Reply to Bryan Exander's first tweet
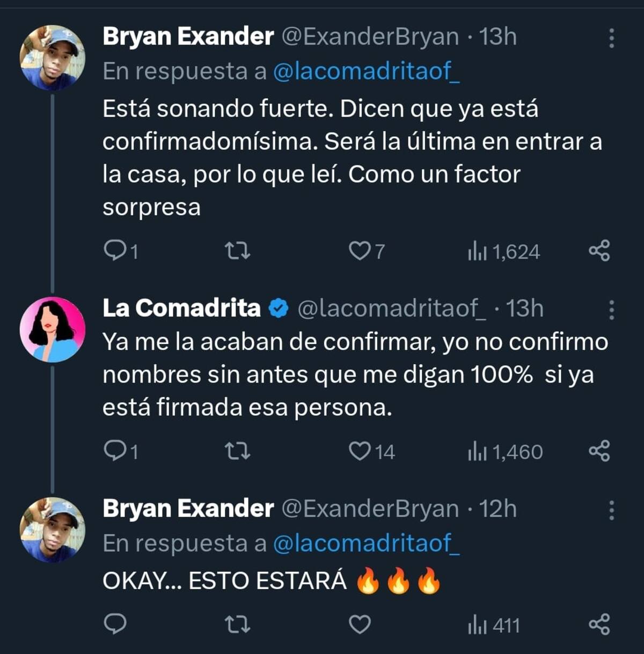Image resolution: width=644 pixels, height=654 pixels. coord(114,251)
